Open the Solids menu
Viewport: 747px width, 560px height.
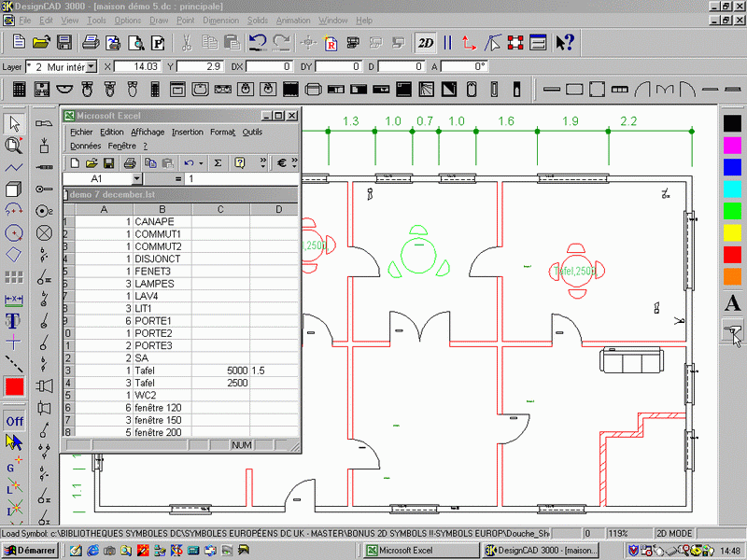point(258,21)
